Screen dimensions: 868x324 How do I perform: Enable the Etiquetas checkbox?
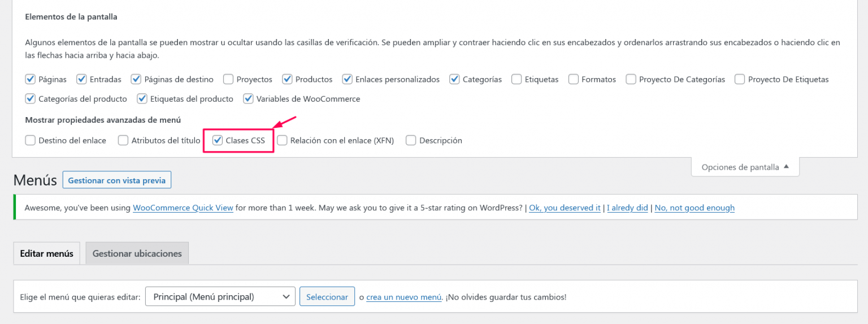click(517, 79)
